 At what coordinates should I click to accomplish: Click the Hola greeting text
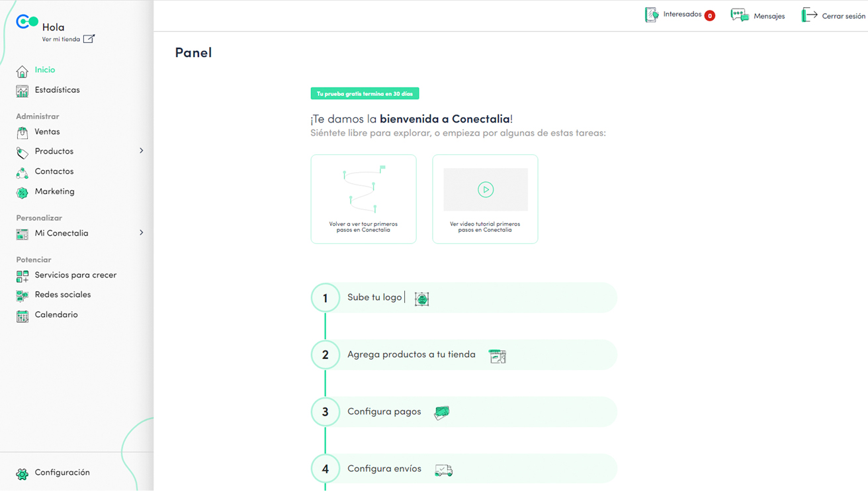point(53,27)
